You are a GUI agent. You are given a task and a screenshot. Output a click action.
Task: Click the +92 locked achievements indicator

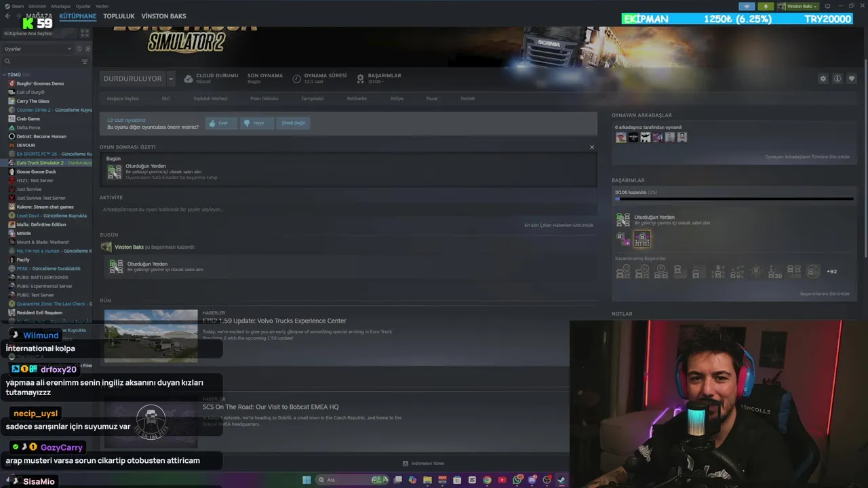pyautogui.click(x=831, y=272)
